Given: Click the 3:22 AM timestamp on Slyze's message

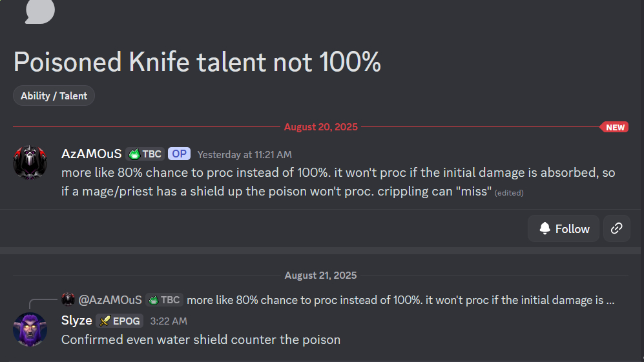Looking at the screenshot, I should pos(169,321).
